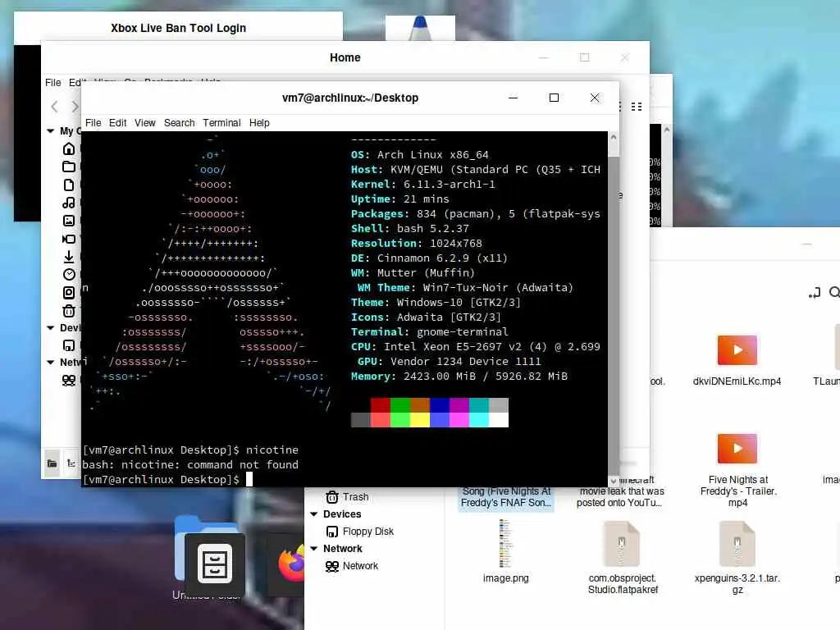Open File menu in the Home window
The height and width of the screenshot is (630, 840).
point(52,83)
